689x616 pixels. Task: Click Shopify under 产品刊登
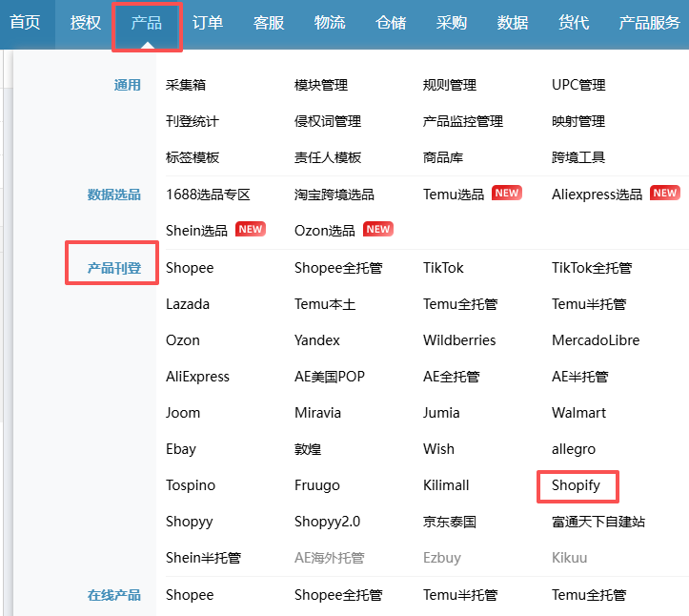click(x=577, y=485)
